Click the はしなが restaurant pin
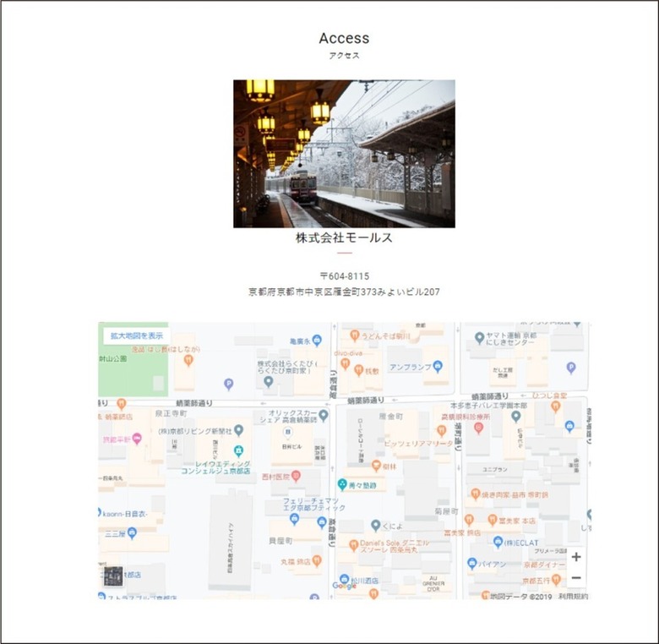The image size is (659, 644). tap(188, 360)
